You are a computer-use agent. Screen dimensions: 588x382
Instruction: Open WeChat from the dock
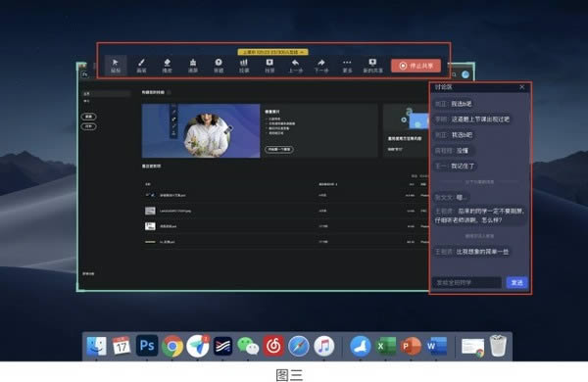(248, 346)
